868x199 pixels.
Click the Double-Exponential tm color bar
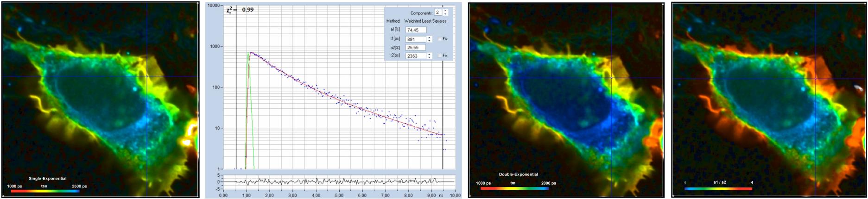click(514, 188)
